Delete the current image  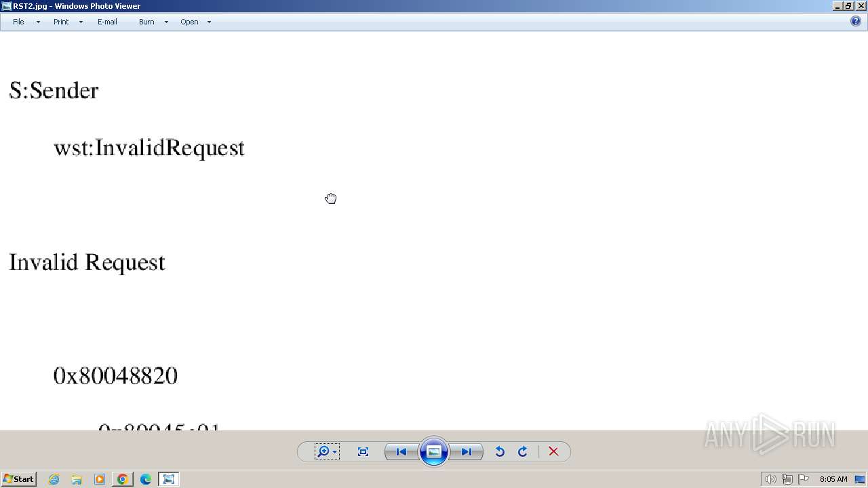point(553,452)
